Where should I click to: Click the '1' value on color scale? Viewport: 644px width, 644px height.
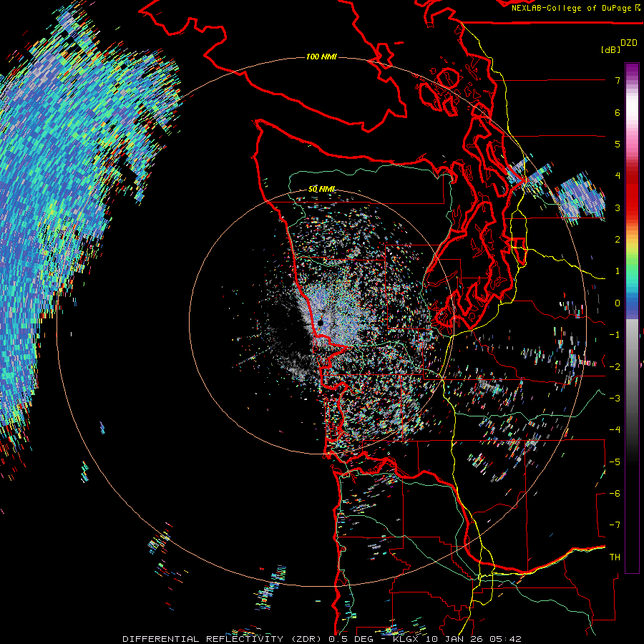pos(618,271)
